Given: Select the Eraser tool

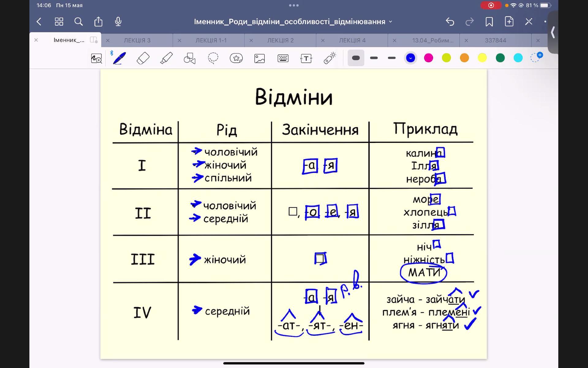Looking at the screenshot, I should pyautogui.click(x=143, y=58).
